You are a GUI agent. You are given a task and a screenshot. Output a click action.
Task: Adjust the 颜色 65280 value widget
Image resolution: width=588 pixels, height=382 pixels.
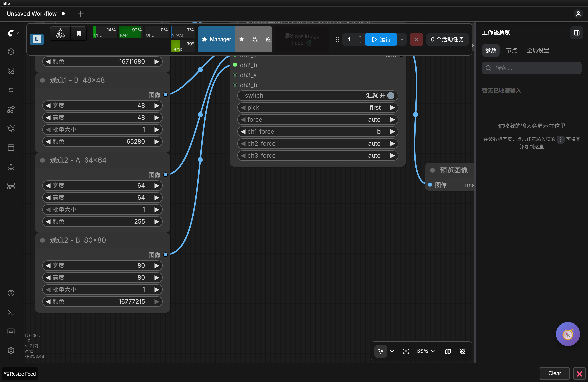click(103, 142)
